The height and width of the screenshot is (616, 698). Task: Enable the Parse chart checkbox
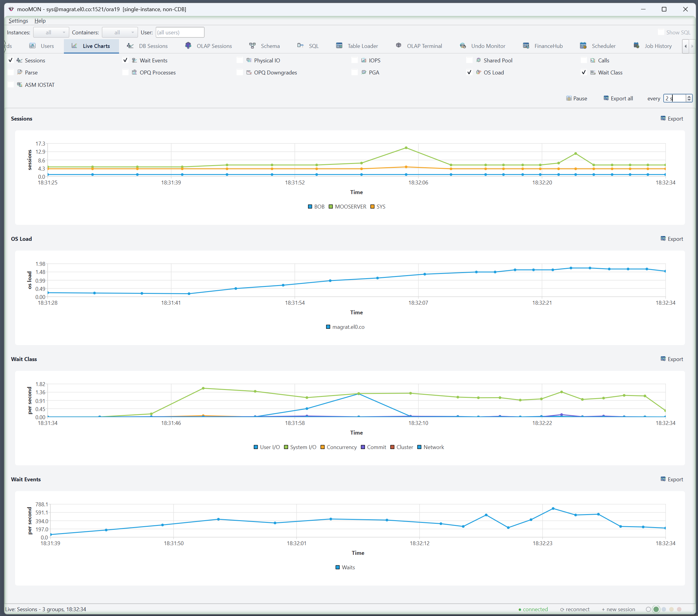(x=11, y=72)
